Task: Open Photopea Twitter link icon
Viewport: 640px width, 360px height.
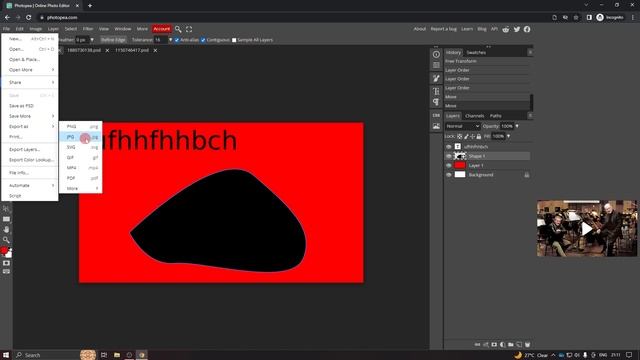Action: click(x=517, y=29)
